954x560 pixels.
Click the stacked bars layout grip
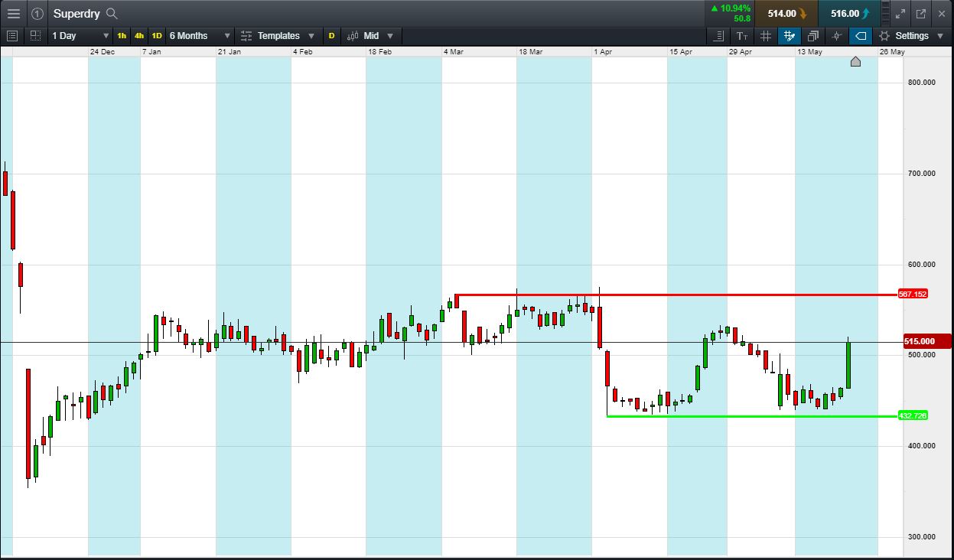pyautogui.click(x=886, y=13)
